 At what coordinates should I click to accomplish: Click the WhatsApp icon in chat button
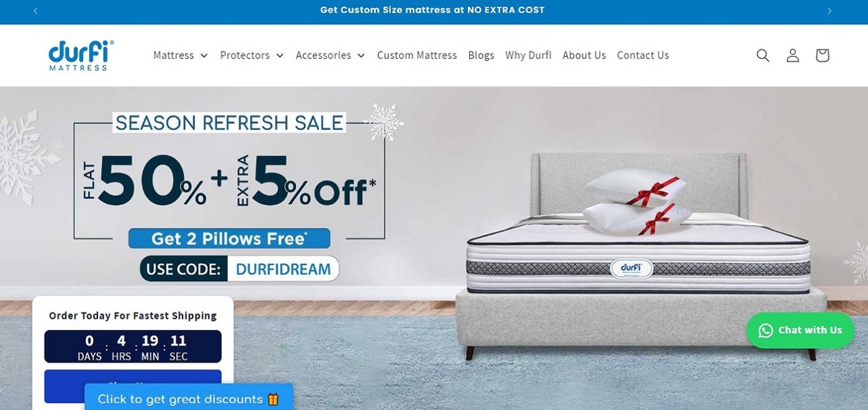[765, 330]
